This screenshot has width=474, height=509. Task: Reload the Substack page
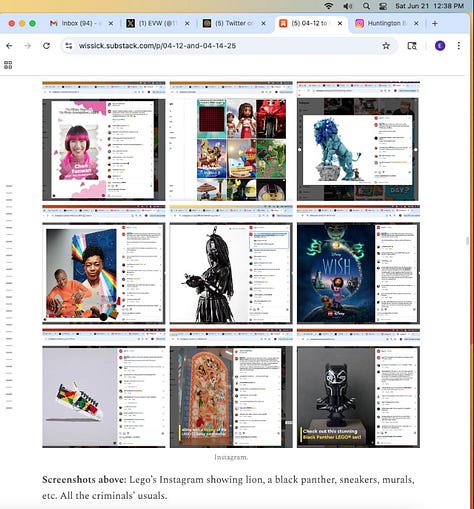point(46,46)
